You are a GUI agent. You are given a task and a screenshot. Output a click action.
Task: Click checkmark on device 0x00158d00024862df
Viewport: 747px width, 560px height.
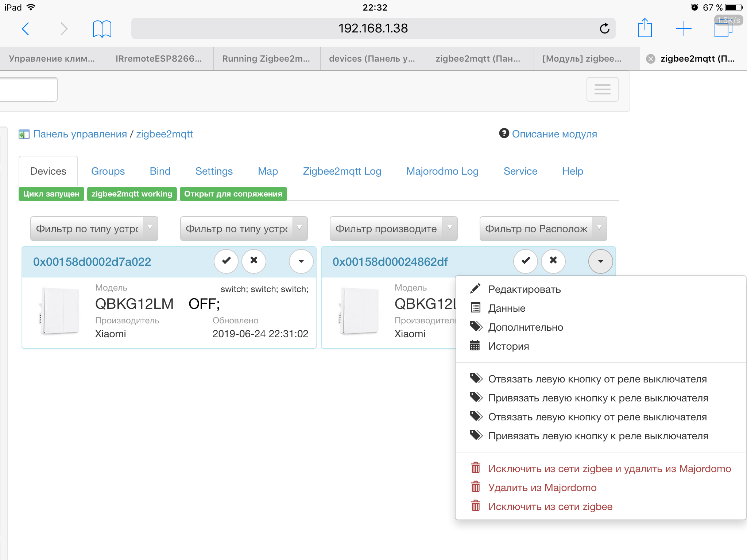coord(526,261)
